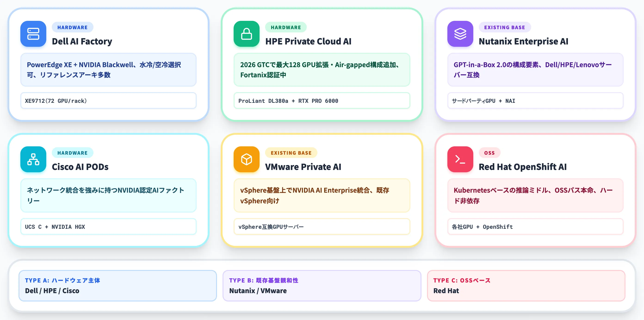Click the orange cube icon for VMware Private AI
This screenshot has width=644, height=320.
(247, 159)
